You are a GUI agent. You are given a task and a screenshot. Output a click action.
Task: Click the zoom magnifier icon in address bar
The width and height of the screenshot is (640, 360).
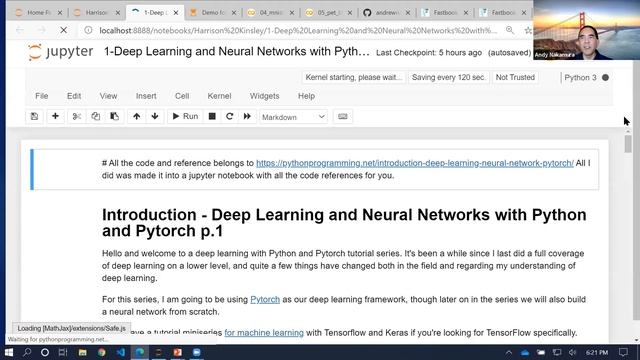pos(509,30)
